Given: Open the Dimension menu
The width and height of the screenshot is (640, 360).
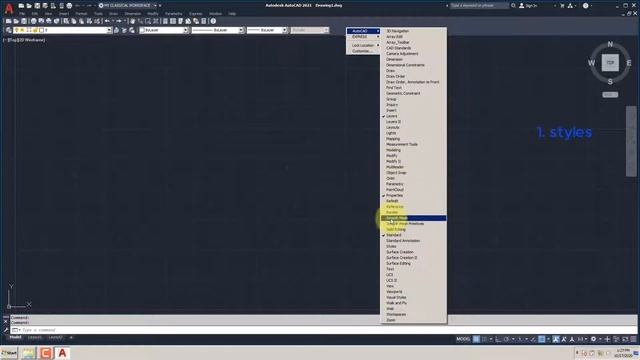Looking at the screenshot, I should point(133,14).
